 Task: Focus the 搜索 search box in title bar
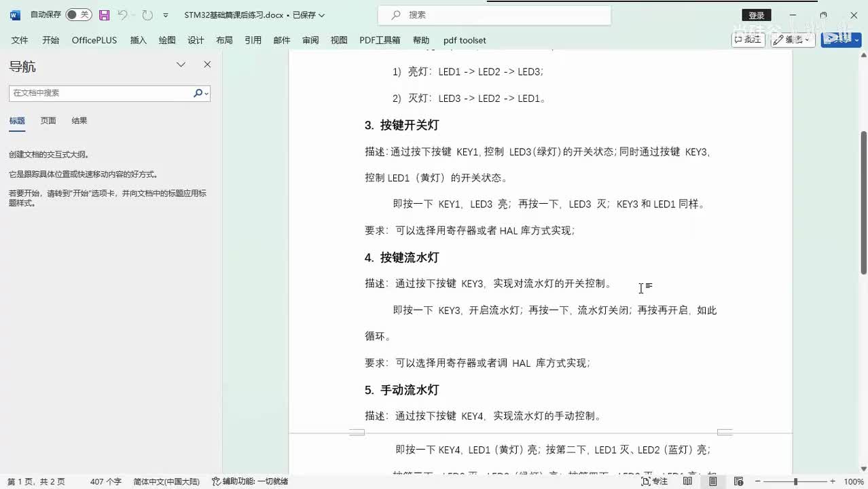click(494, 15)
